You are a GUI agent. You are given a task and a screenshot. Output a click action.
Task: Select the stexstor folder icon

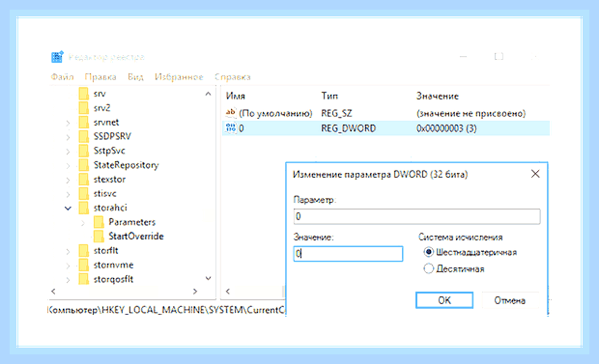[x=84, y=180]
